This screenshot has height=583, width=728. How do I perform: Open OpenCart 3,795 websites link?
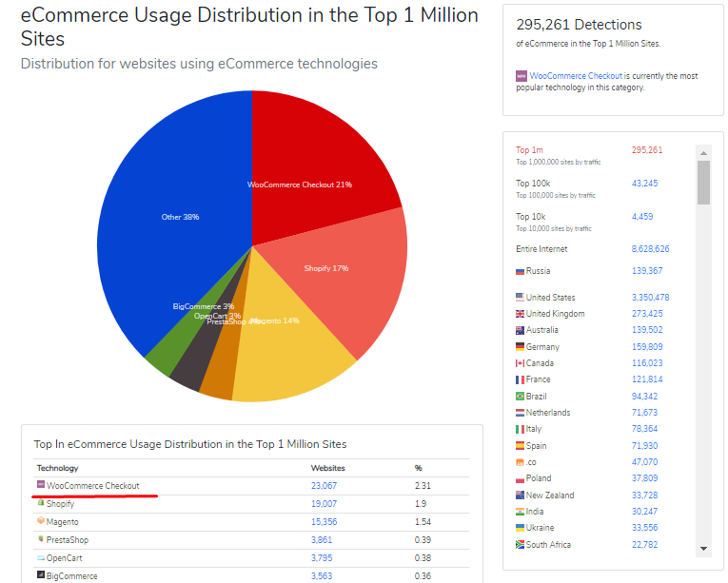pyautogui.click(x=322, y=558)
